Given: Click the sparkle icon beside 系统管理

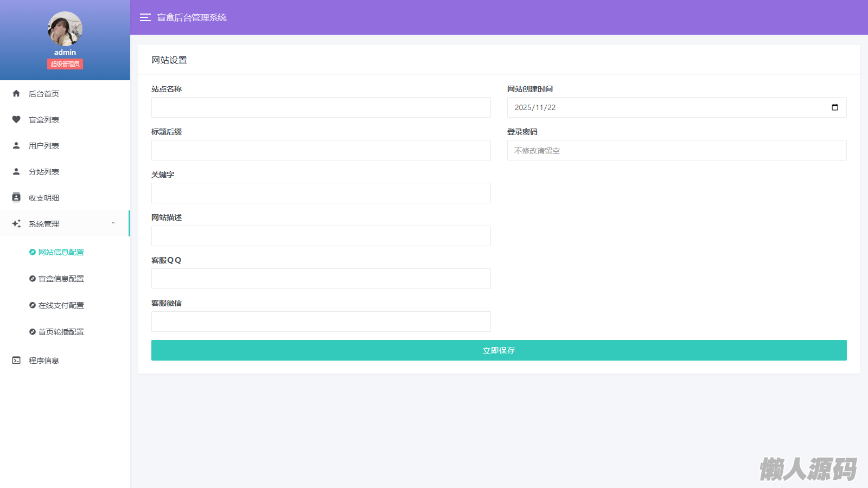Looking at the screenshot, I should pos(16,223).
